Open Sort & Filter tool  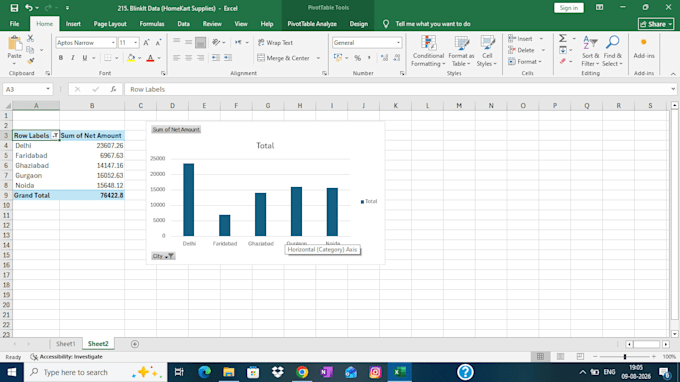point(590,51)
